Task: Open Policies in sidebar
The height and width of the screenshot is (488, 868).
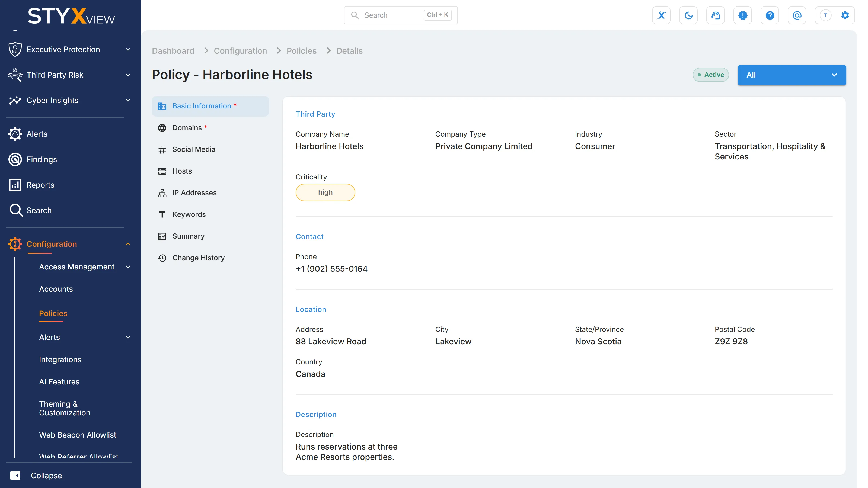Action: pos(53,314)
